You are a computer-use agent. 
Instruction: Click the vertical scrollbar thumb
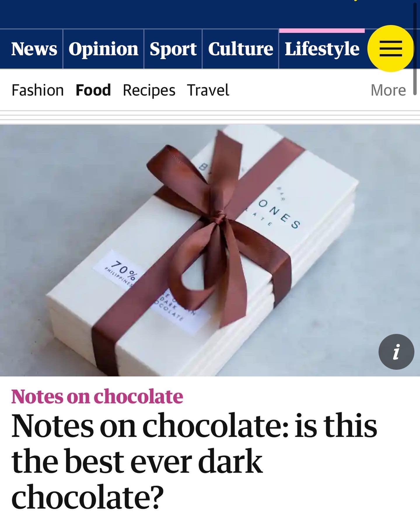pyautogui.click(x=415, y=48)
